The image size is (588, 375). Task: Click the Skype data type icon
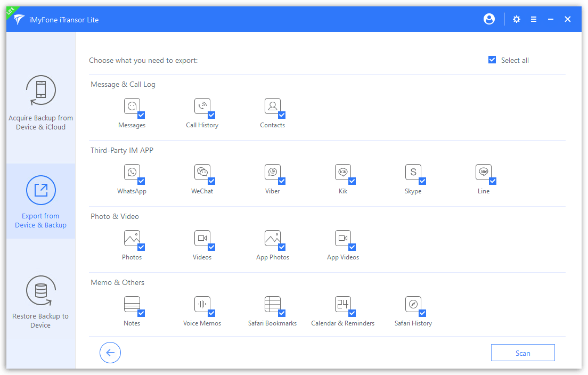tap(413, 172)
